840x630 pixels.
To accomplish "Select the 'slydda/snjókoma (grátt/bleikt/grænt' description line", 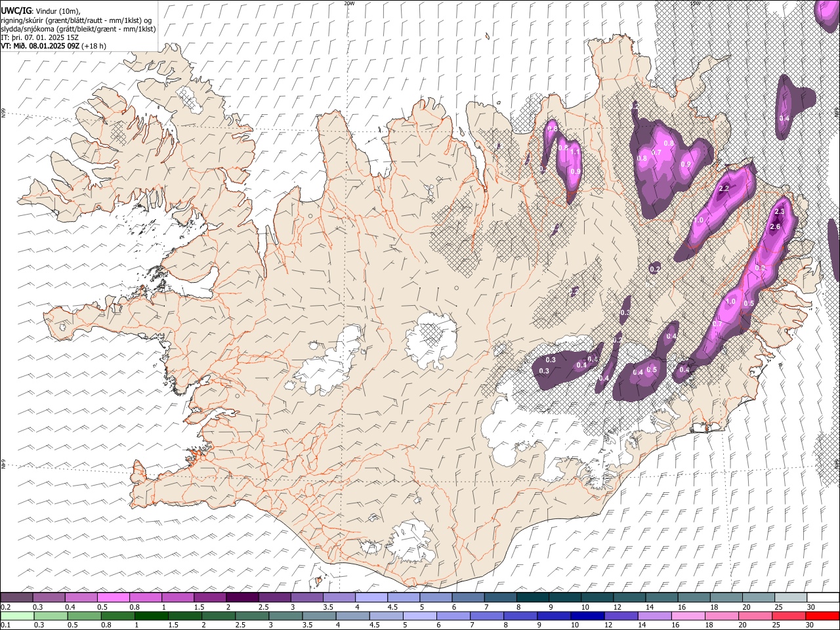I will (78, 29).
